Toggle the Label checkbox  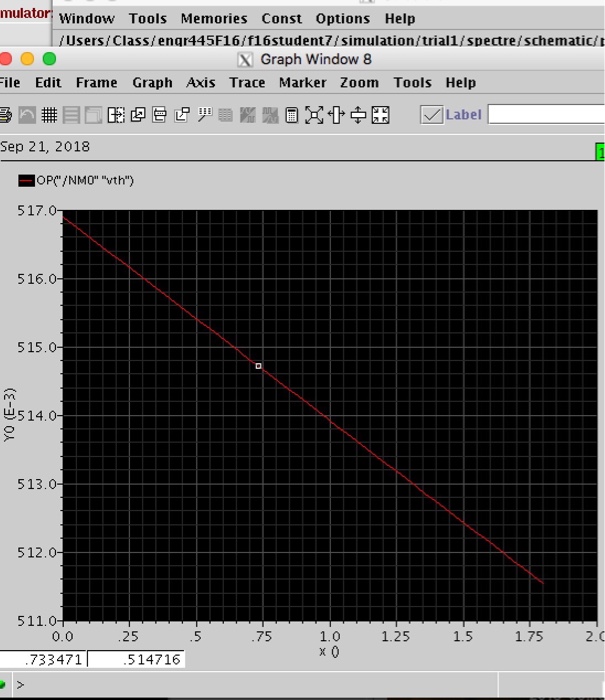pyautogui.click(x=431, y=115)
